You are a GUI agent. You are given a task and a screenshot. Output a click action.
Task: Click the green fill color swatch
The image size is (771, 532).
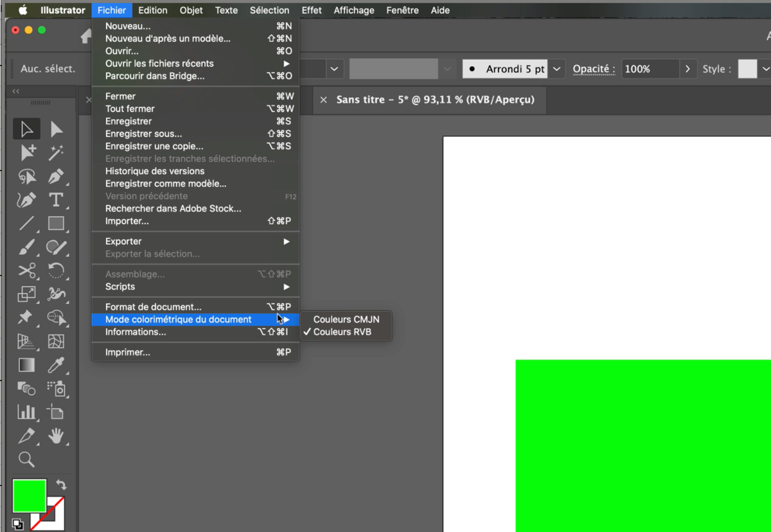(30, 495)
